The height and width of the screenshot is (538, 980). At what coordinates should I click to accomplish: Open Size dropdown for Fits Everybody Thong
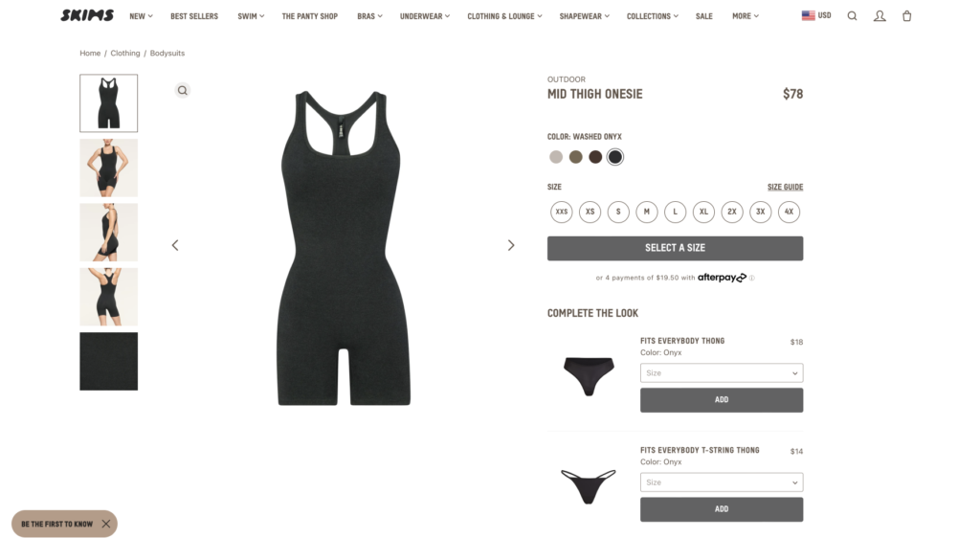[722, 373]
